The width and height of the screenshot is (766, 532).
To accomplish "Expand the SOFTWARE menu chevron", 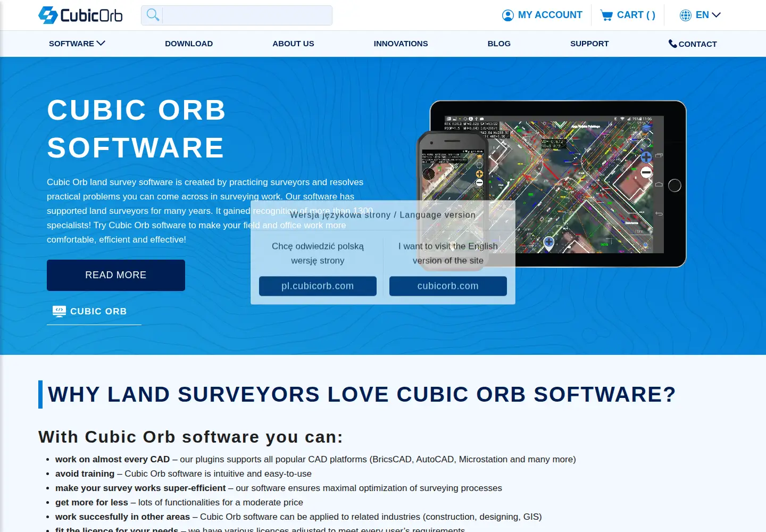I will coord(101,43).
